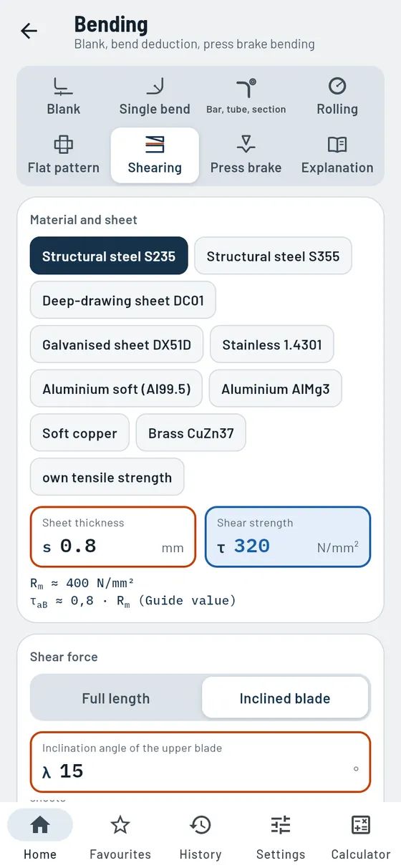Open the Explanation page
The image size is (401, 868).
(x=337, y=155)
